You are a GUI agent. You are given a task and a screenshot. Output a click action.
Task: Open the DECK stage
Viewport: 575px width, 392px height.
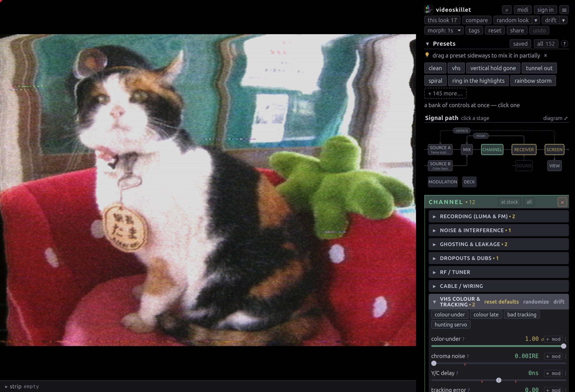tap(469, 182)
